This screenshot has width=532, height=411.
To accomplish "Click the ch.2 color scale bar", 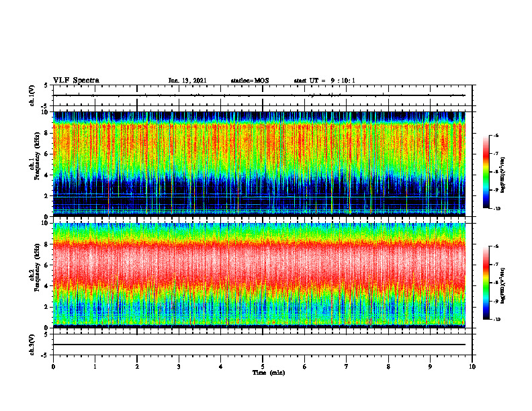I will pyautogui.click(x=486, y=283).
